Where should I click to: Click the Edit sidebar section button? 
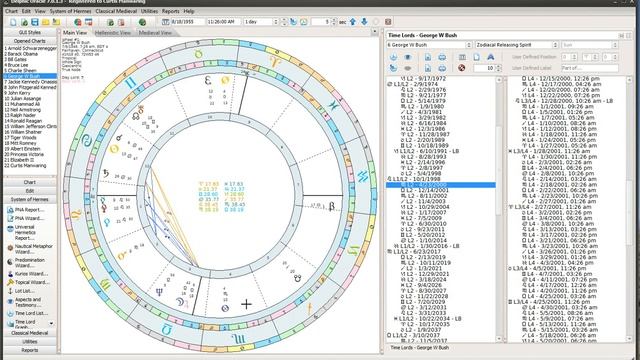(30, 191)
